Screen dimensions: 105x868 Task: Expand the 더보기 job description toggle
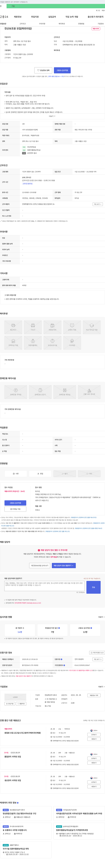[x=52, y=116]
